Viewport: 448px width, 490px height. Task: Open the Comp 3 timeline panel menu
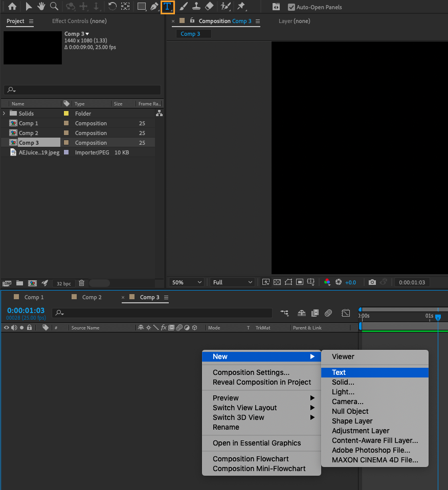(x=166, y=297)
